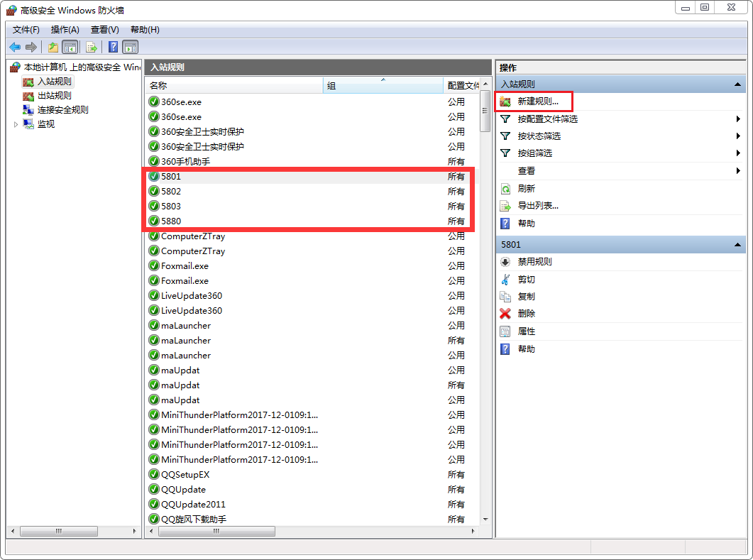Click the New Rule (新建规则) icon
This screenshot has height=560, width=753.
tap(505, 101)
